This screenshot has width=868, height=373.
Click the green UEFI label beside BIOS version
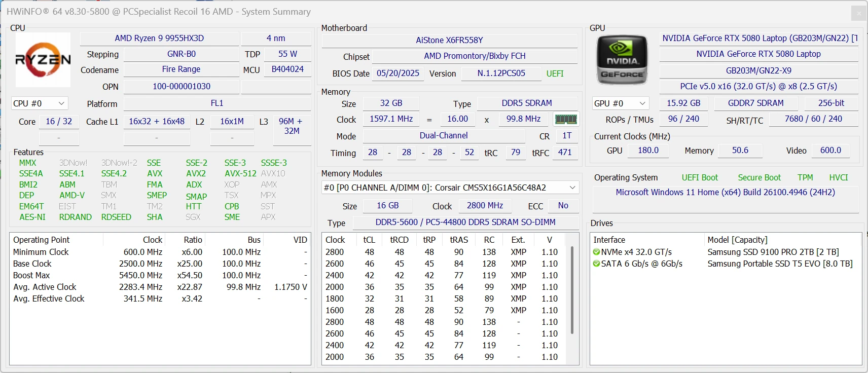click(555, 73)
